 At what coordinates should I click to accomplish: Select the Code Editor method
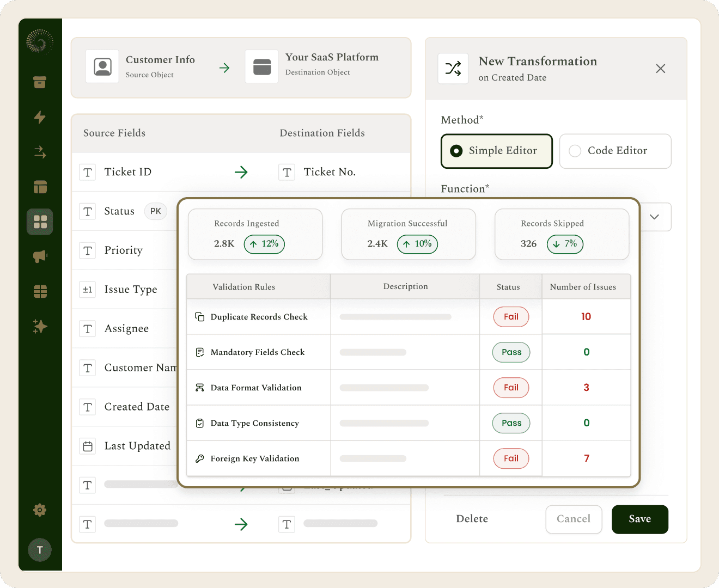point(616,151)
